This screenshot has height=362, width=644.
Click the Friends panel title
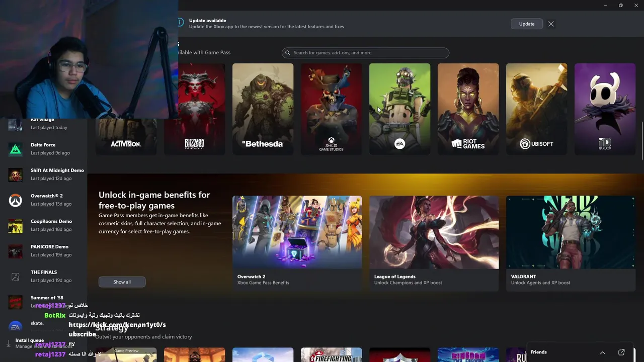539,352
